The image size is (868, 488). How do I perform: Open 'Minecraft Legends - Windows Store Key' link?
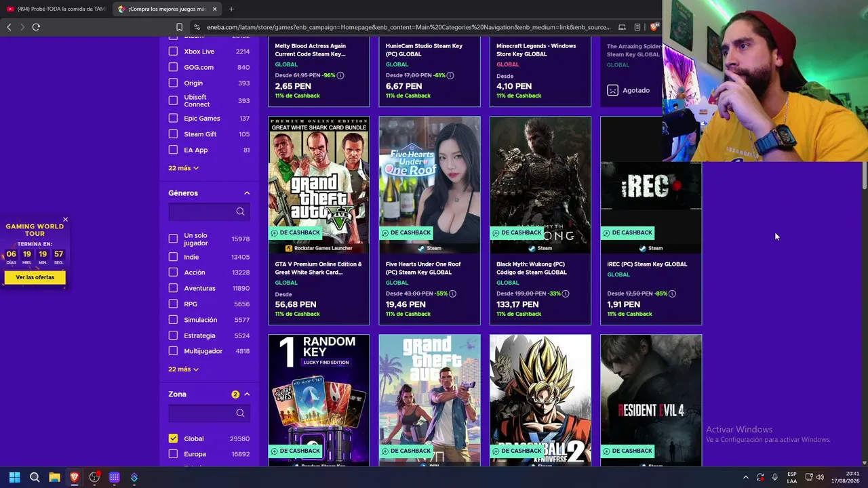coord(536,50)
